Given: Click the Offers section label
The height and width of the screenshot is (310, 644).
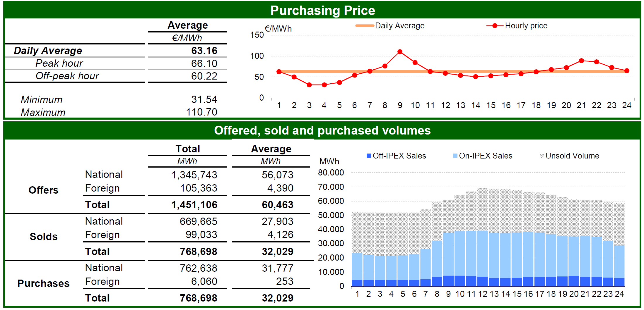Looking at the screenshot, I should (43, 190).
